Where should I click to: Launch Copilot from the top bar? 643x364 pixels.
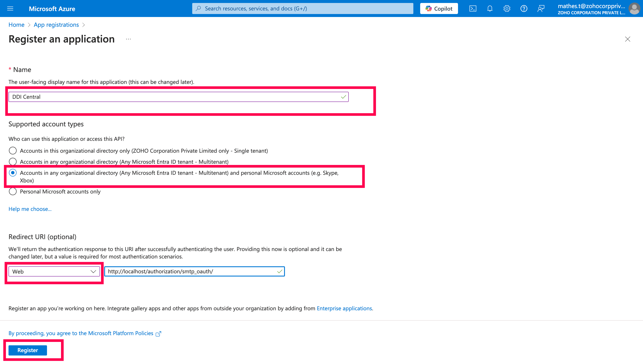(439, 8)
